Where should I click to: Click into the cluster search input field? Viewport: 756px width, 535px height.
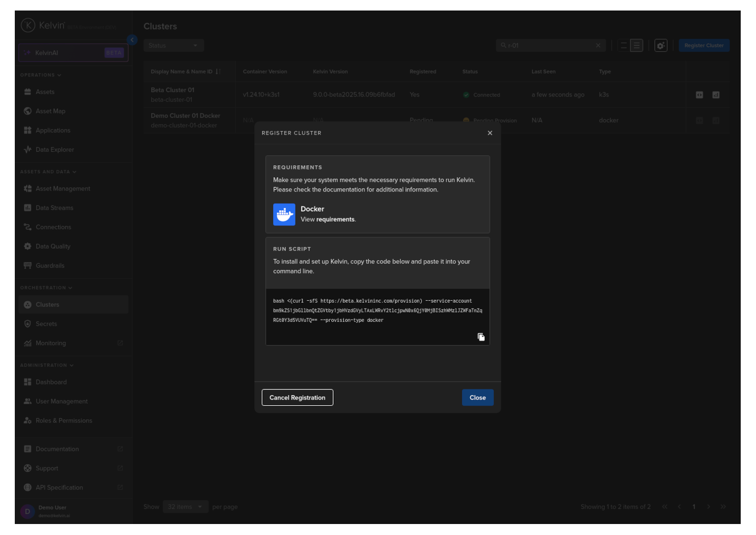[549, 45]
